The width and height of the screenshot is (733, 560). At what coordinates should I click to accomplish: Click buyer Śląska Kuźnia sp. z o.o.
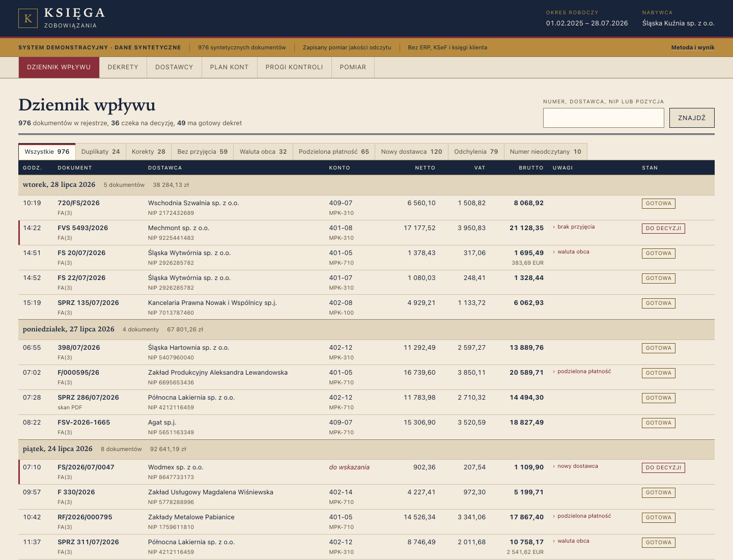(x=678, y=23)
